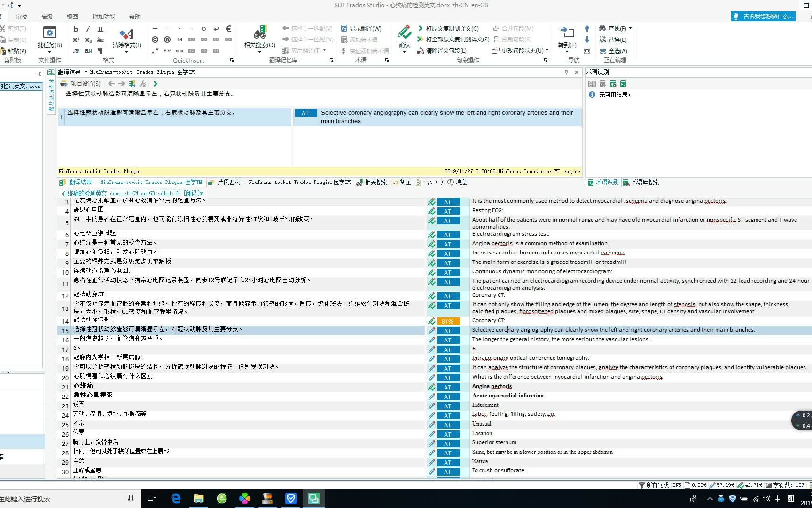
Task: Copy all sources to targets 将全部原文复制到译文
Action: pos(453,40)
